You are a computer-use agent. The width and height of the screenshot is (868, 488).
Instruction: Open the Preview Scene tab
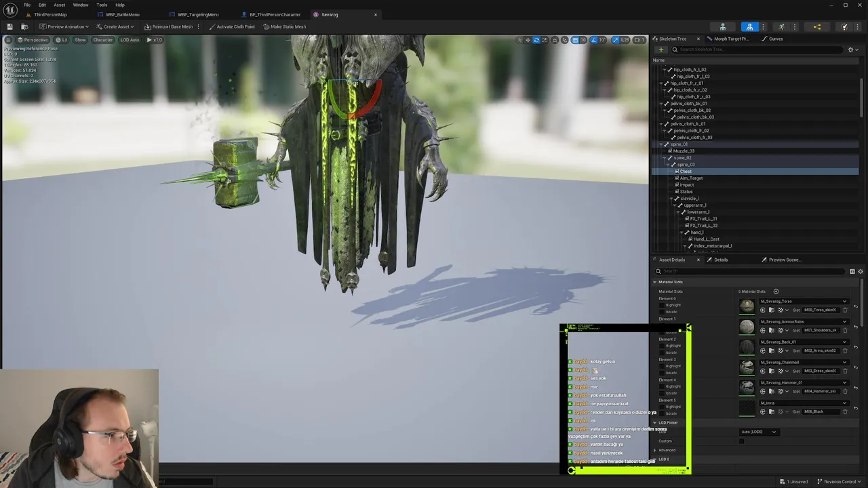[785, 260]
